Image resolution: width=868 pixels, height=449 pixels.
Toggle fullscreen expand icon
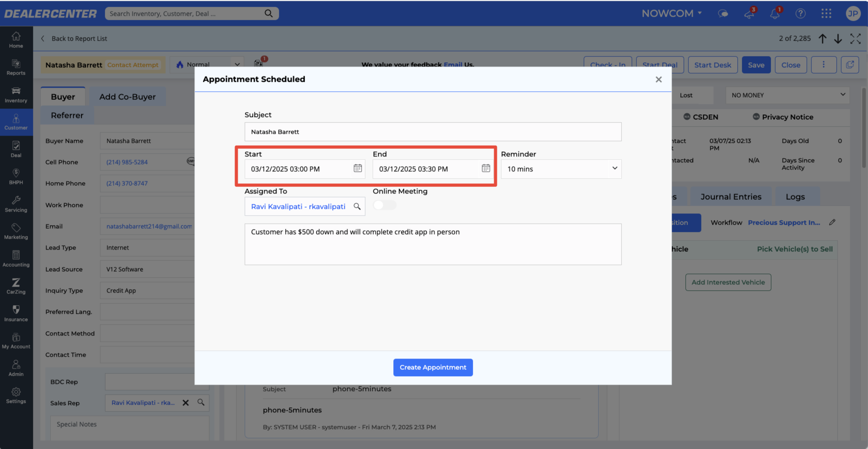[x=855, y=38]
